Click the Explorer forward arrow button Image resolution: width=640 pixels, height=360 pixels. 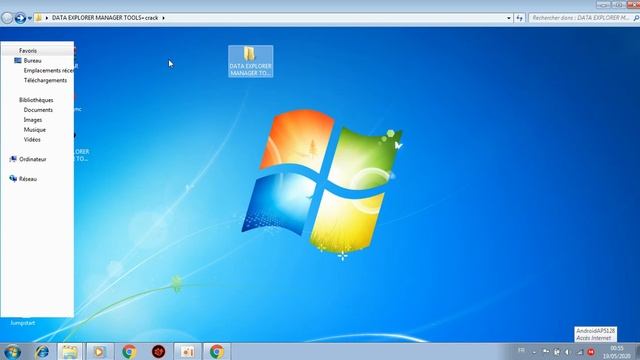(20, 18)
